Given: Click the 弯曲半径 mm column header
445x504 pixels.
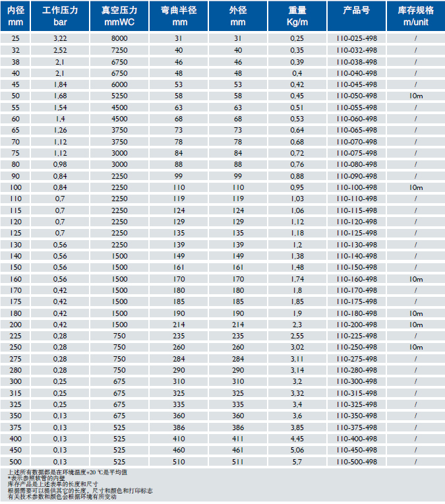Looking at the screenshot, I should [x=178, y=16].
